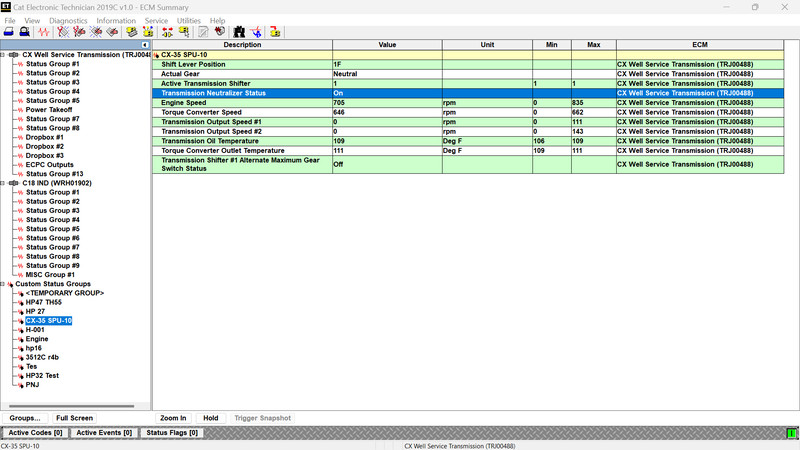
Task: Click the Print toolbar icon
Action: pos(9,32)
